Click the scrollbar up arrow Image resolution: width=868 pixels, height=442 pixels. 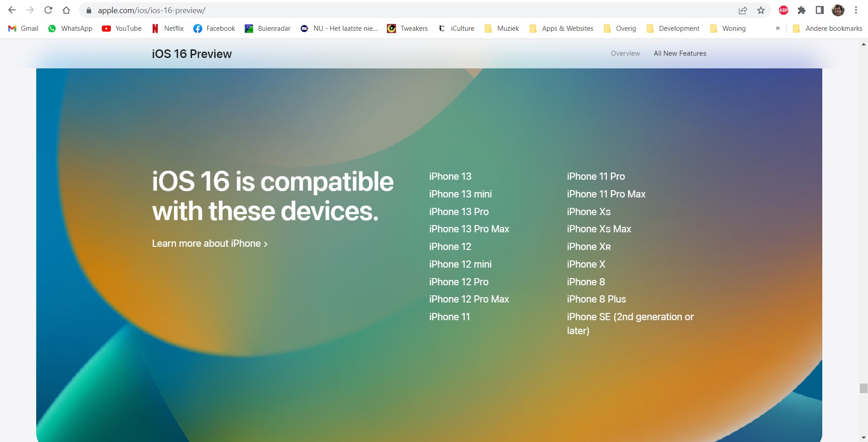pyautogui.click(x=863, y=44)
